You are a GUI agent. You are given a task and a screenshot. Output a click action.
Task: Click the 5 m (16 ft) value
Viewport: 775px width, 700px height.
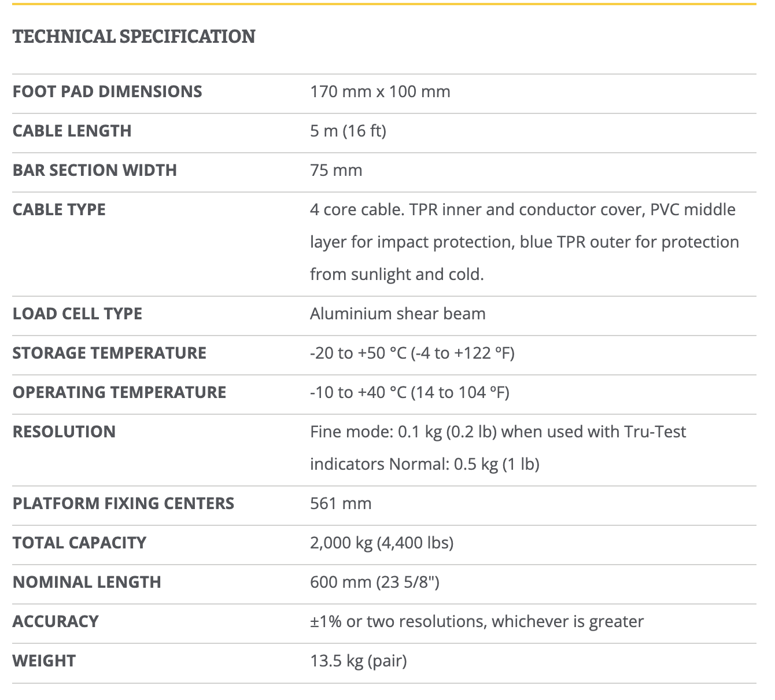point(348,131)
